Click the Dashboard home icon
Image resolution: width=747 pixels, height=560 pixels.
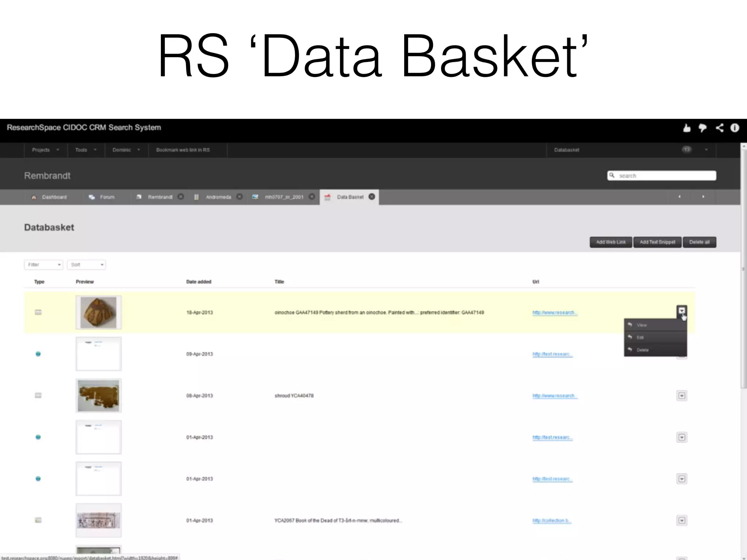tap(34, 197)
